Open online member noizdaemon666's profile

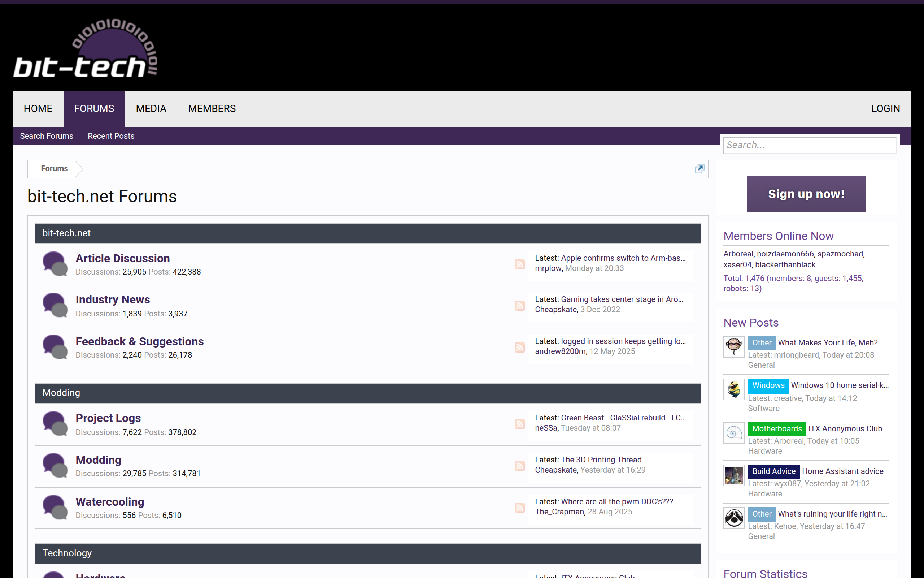[x=785, y=254]
